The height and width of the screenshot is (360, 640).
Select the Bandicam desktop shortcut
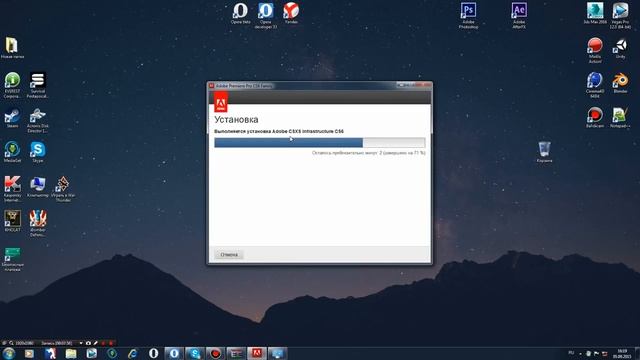595,118
